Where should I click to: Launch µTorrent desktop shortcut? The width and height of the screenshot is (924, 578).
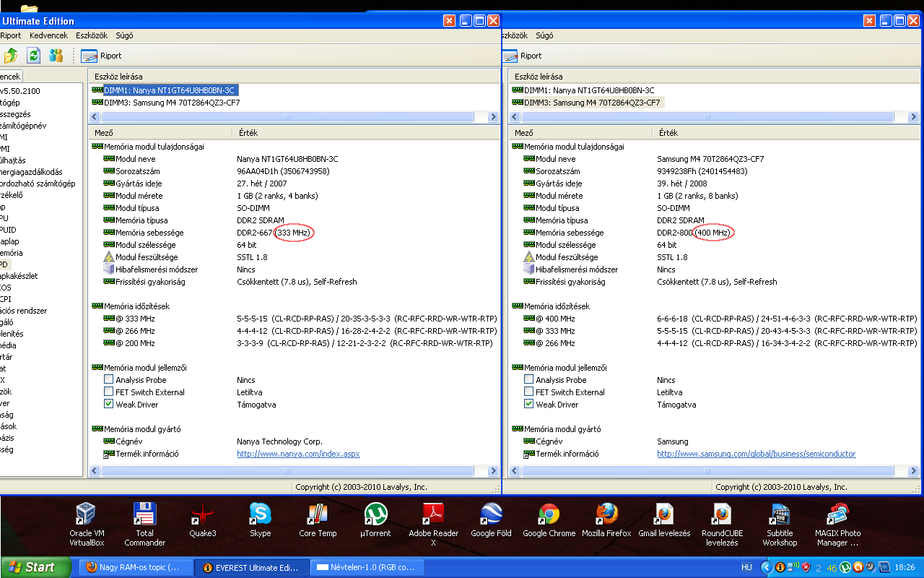(x=375, y=520)
